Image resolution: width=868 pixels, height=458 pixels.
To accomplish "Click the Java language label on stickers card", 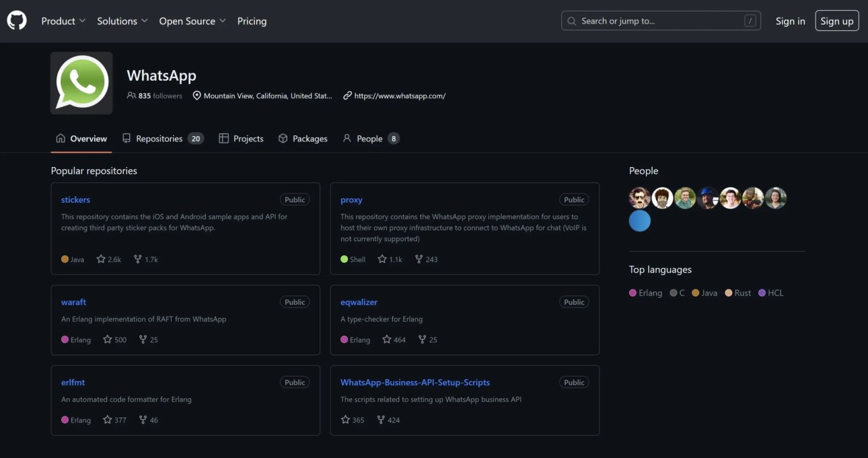I will click(x=73, y=259).
